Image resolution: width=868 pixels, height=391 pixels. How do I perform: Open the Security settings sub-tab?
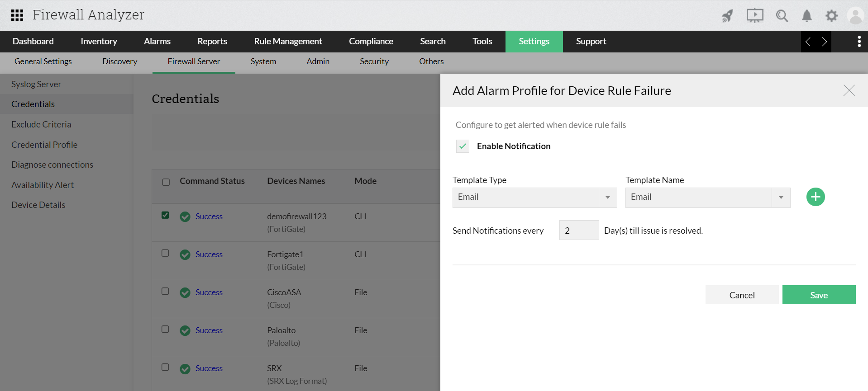374,61
